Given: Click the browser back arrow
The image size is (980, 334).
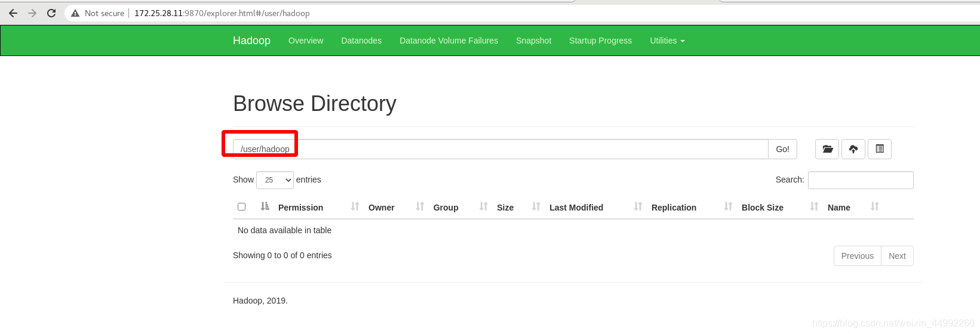Looking at the screenshot, I should (13, 13).
